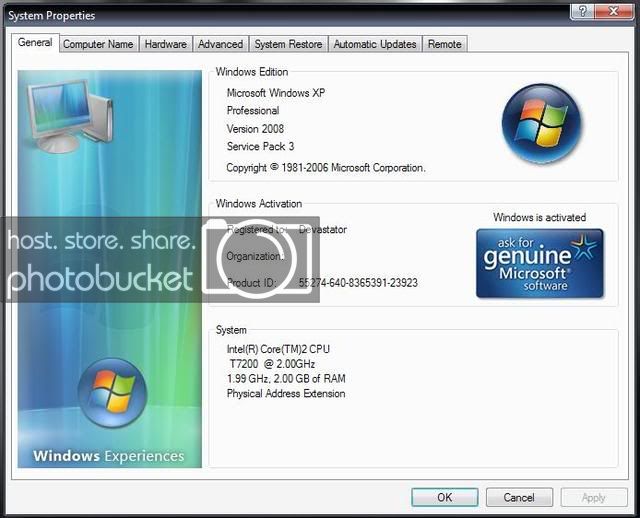Click the computer monitor icon in side banner
Image resolution: width=640 pixels, height=518 pixels.
[70, 116]
